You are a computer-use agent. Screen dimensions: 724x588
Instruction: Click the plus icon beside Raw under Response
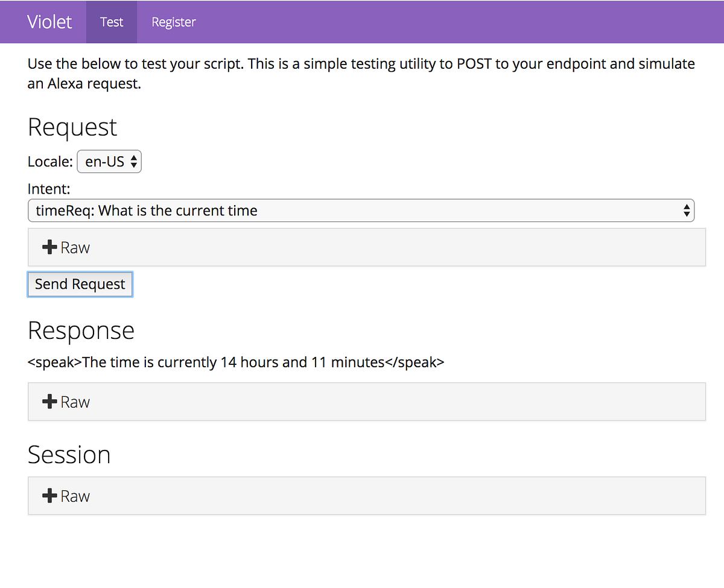(49, 401)
